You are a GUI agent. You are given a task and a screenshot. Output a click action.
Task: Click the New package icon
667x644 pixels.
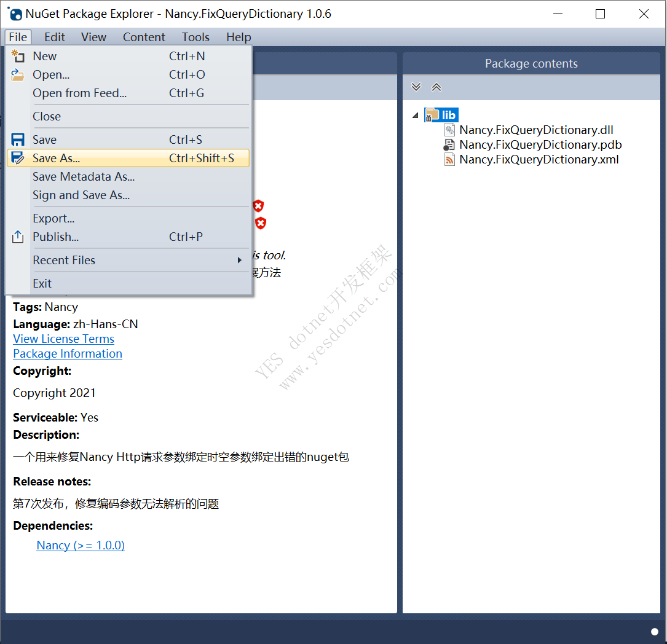click(17, 56)
